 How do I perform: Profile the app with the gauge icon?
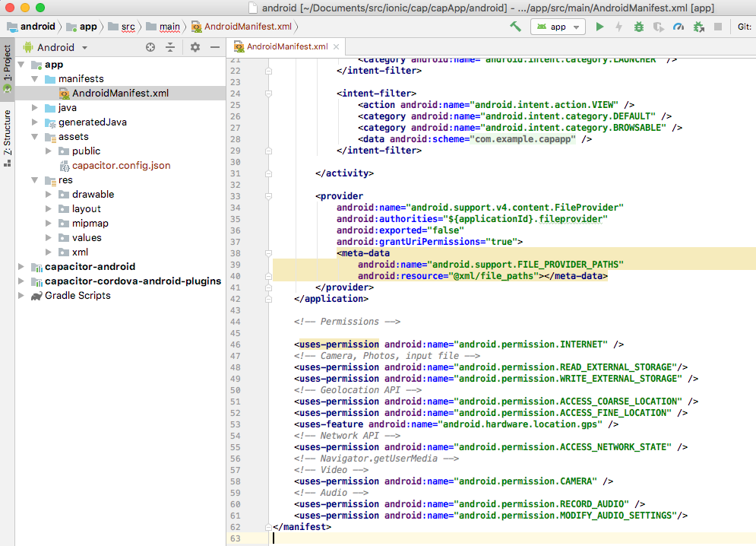pos(680,25)
